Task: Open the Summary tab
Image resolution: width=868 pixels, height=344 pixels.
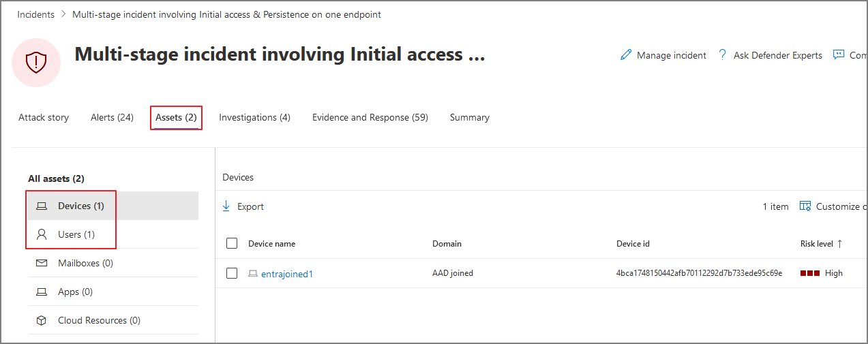Action: [470, 117]
